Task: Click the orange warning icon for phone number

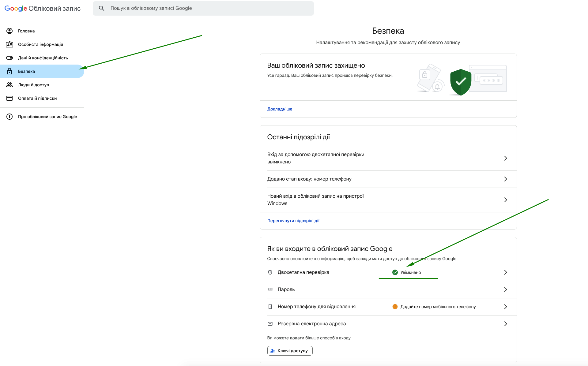Action: click(x=395, y=307)
